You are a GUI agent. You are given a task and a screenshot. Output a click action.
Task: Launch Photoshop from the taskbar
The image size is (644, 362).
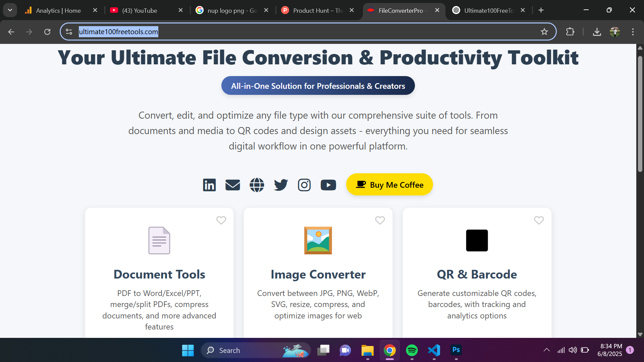[456, 350]
